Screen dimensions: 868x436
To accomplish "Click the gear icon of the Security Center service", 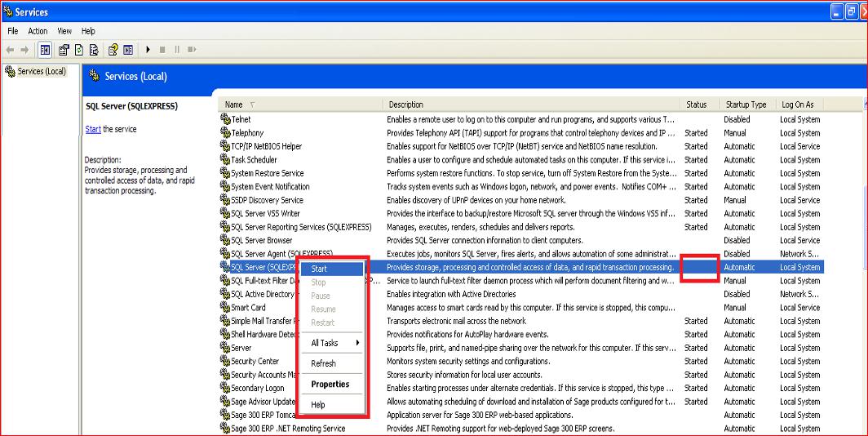I will tap(225, 361).
